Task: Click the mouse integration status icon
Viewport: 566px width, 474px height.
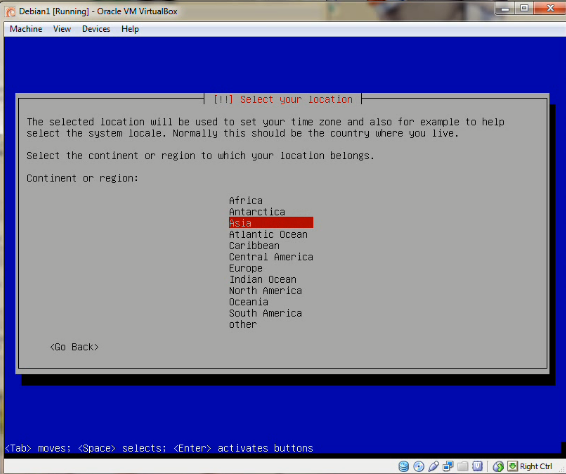Action: pos(498,466)
